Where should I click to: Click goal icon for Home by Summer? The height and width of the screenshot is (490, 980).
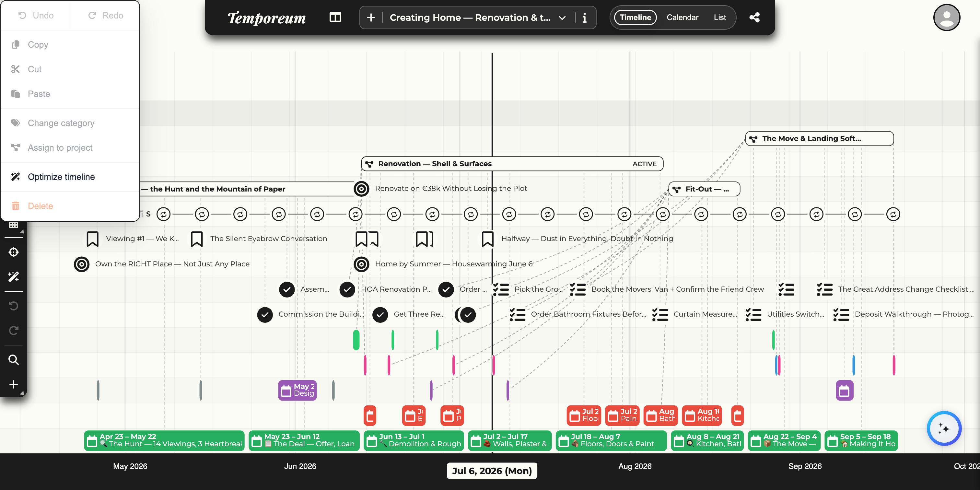[361, 264]
